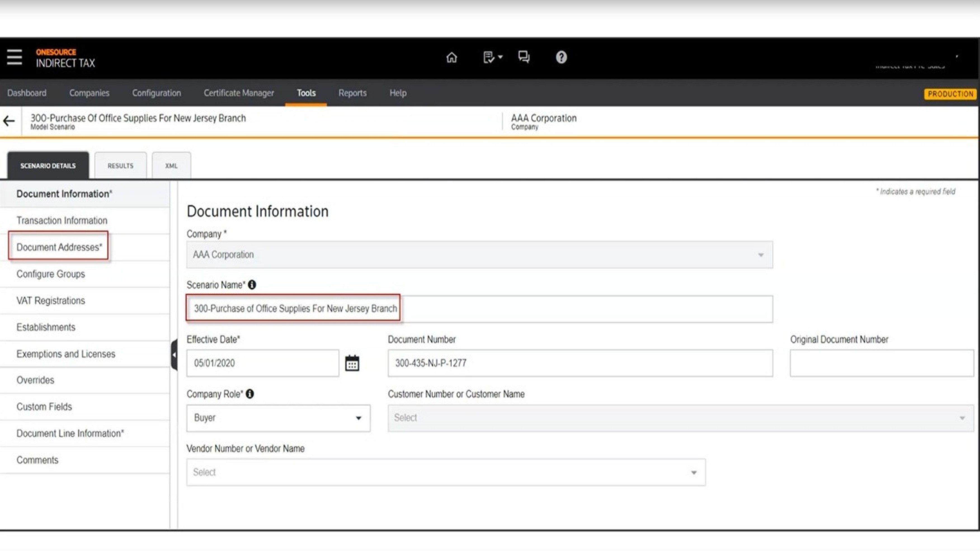Expand the Company Role dropdown
980x551 pixels.
278,418
